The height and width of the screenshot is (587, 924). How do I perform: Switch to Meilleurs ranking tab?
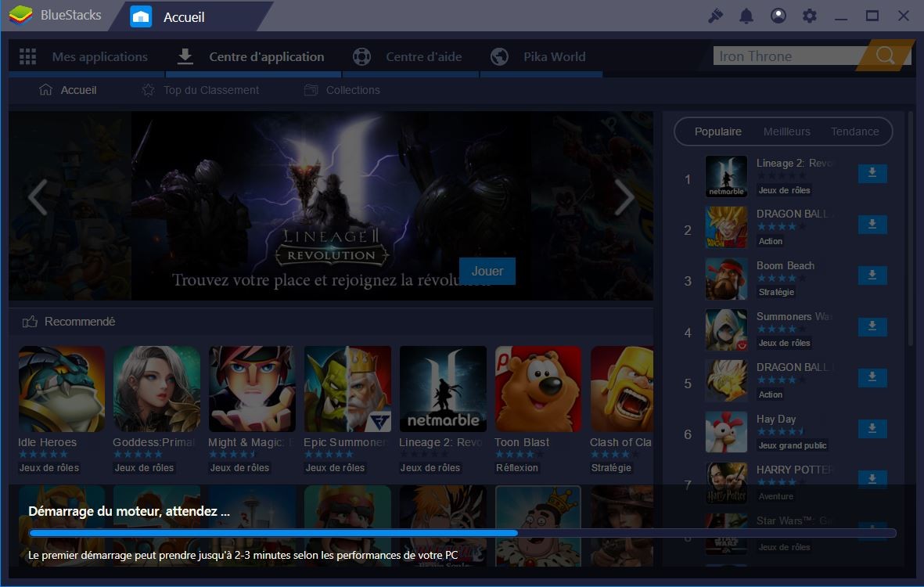coord(787,131)
